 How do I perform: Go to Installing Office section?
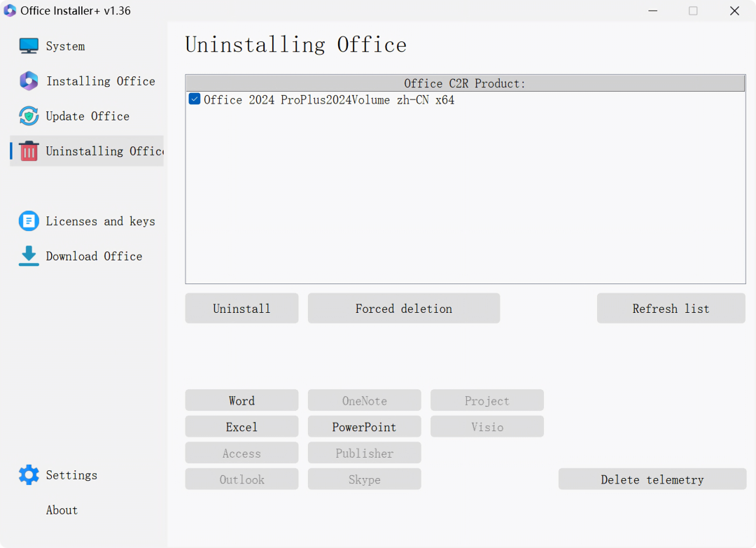[x=87, y=81]
